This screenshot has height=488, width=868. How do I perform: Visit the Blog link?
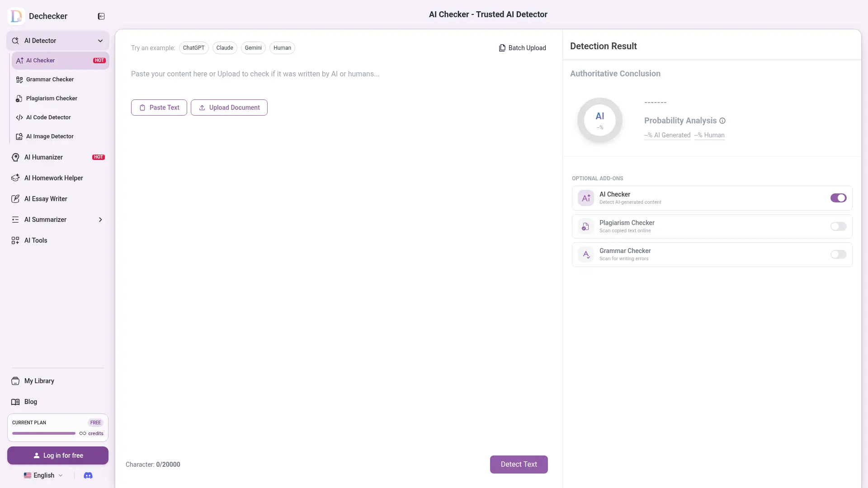pyautogui.click(x=58, y=402)
